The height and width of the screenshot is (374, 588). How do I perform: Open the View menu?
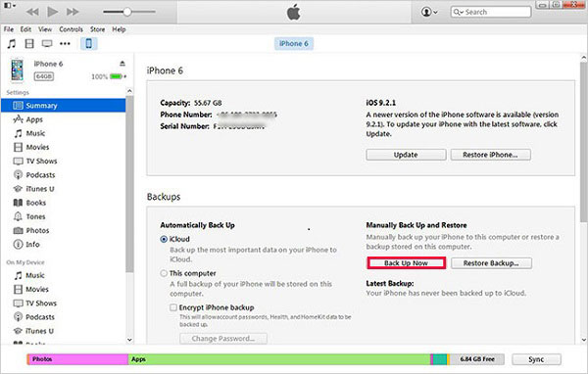(x=45, y=29)
